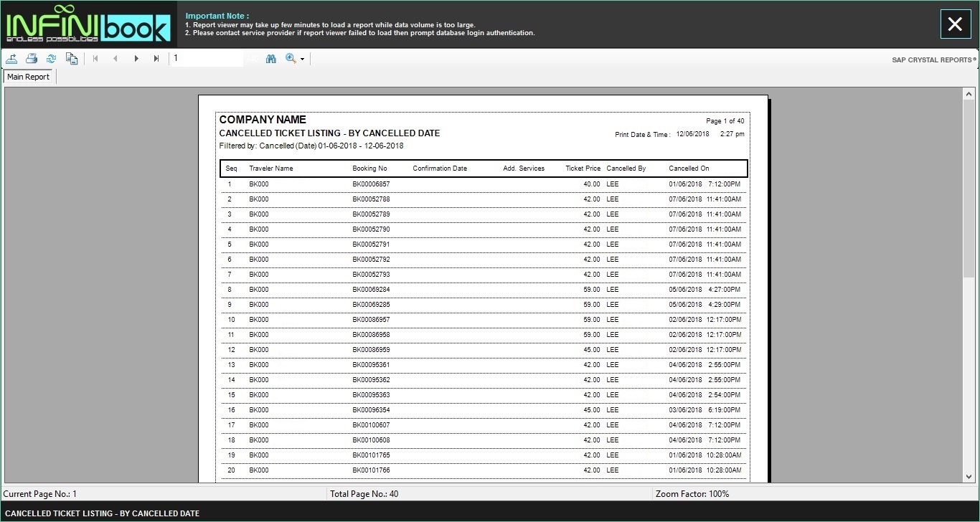
Task: Click the Zoom magnifier icon
Action: [291, 59]
